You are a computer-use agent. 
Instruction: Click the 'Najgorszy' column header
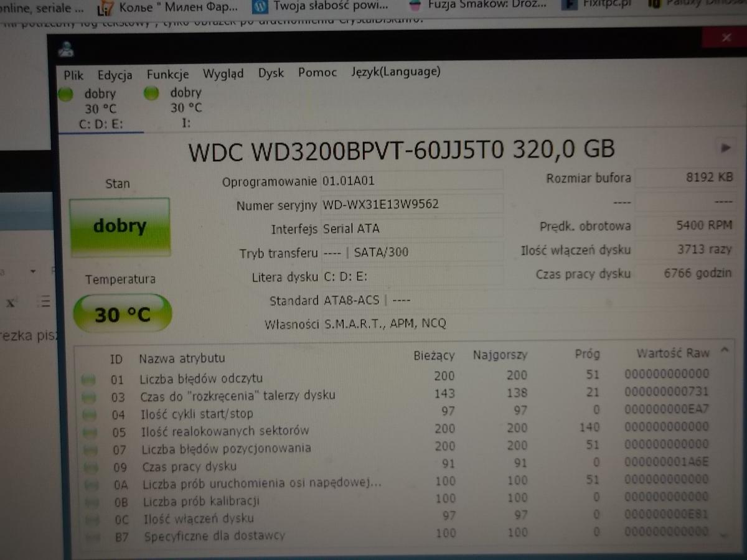click(500, 355)
